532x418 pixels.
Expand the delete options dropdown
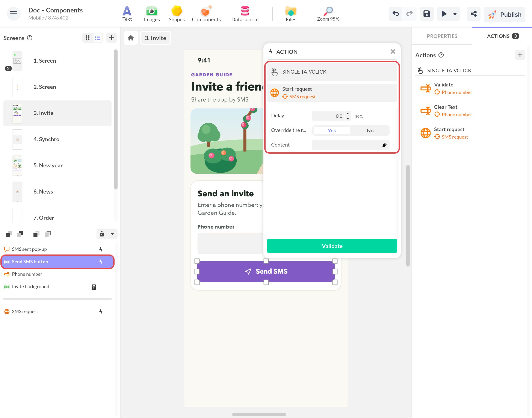click(x=112, y=234)
